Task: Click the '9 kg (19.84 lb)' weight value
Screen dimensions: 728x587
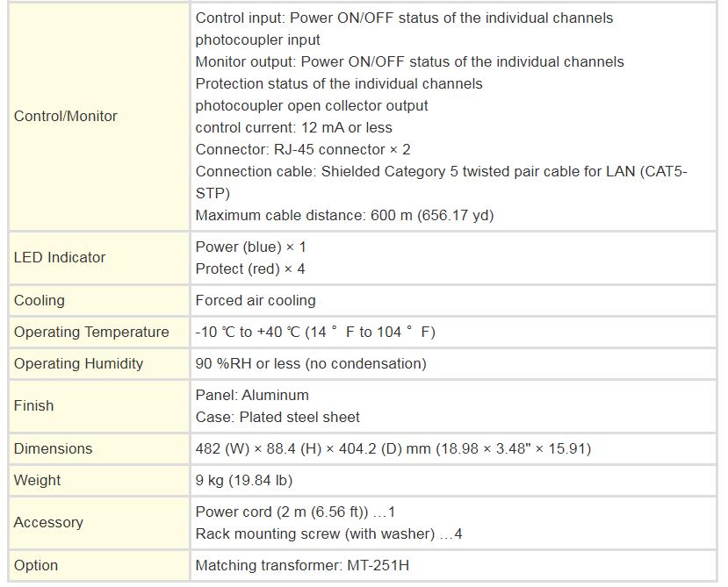Action: 244,480
